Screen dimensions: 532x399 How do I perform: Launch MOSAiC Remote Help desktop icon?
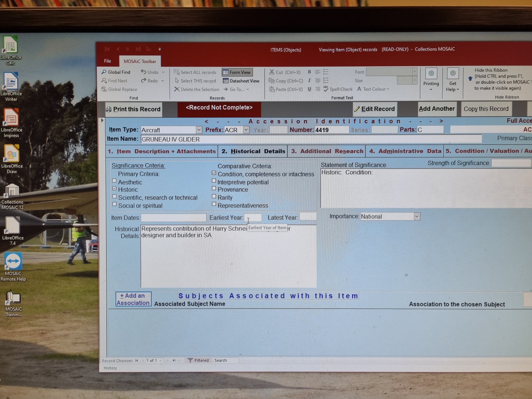pyautogui.click(x=13, y=267)
